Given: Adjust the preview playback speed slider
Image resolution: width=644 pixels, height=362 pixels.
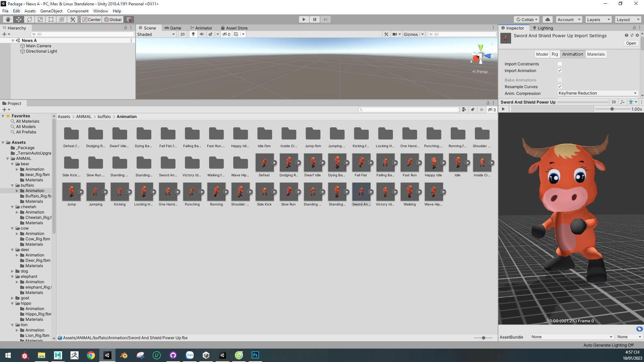Looking at the screenshot, I should pos(612,109).
